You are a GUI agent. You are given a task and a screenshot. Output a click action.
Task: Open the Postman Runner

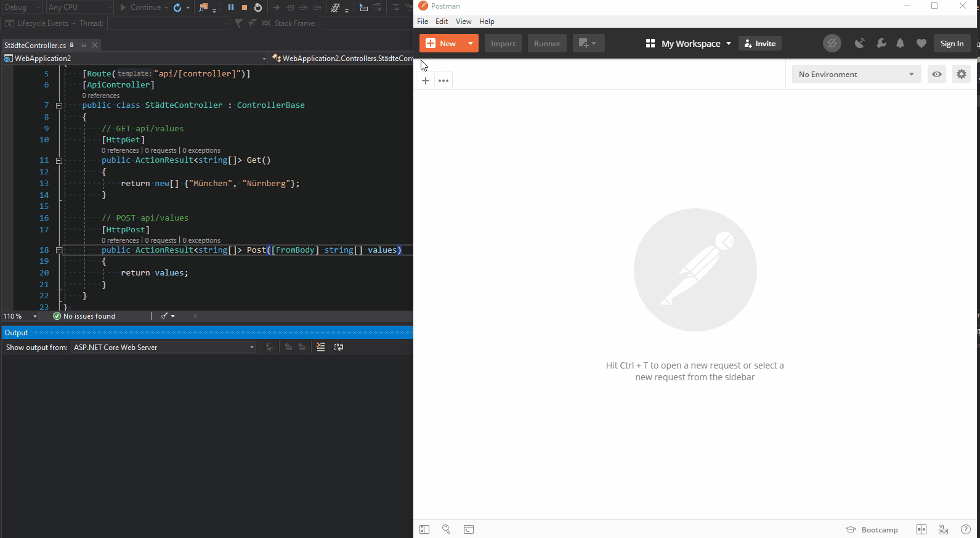[547, 43]
